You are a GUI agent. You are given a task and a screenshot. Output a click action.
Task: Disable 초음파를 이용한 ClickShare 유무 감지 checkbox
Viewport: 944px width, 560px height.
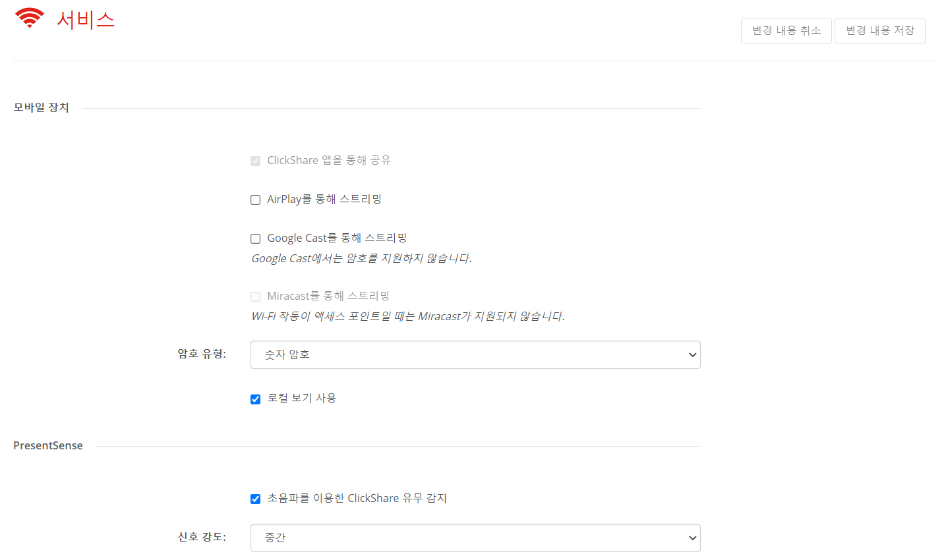(x=256, y=499)
